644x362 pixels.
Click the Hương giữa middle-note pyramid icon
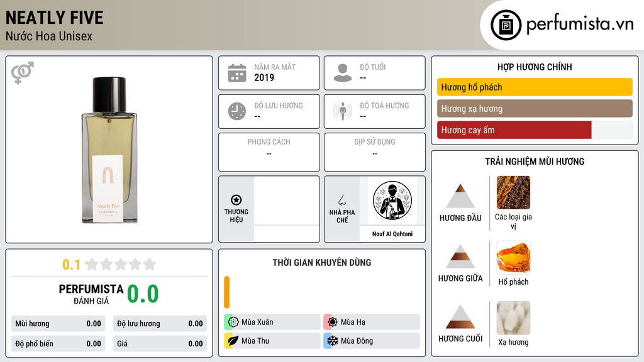[x=460, y=256]
